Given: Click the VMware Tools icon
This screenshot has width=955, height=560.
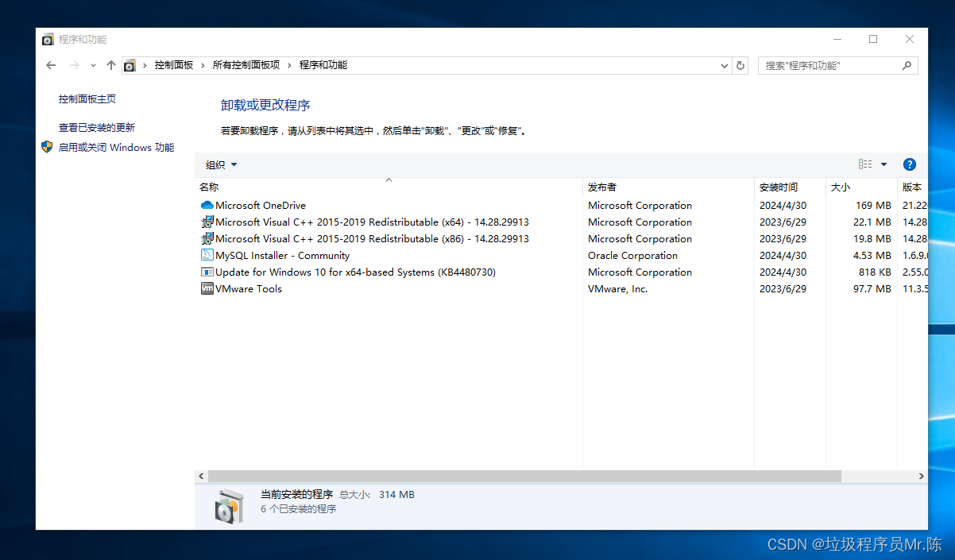Looking at the screenshot, I should [207, 288].
